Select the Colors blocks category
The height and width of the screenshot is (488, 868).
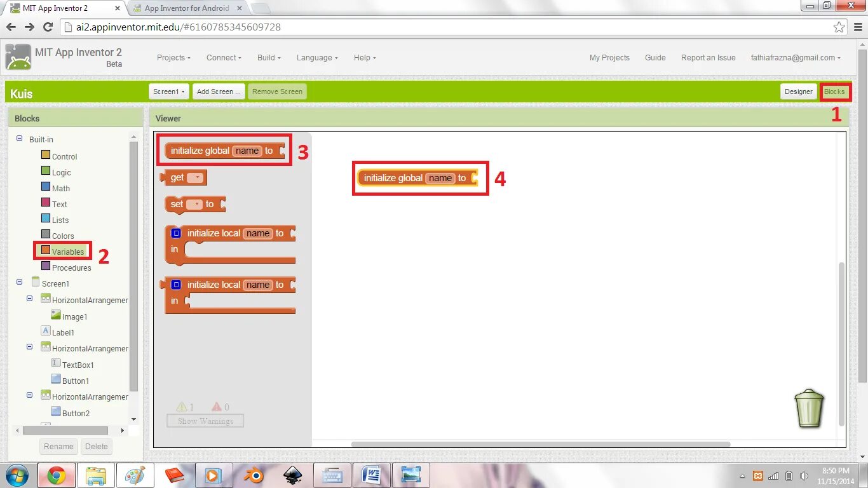(x=57, y=236)
